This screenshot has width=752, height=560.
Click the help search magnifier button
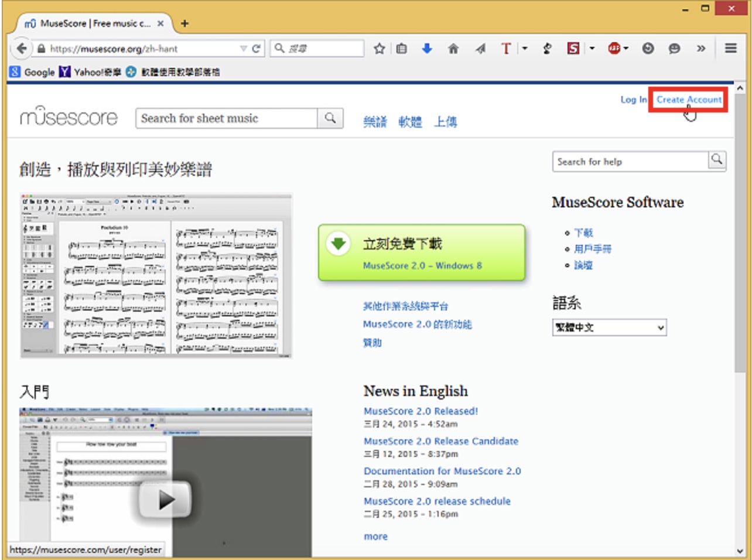click(x=717, y=159)
